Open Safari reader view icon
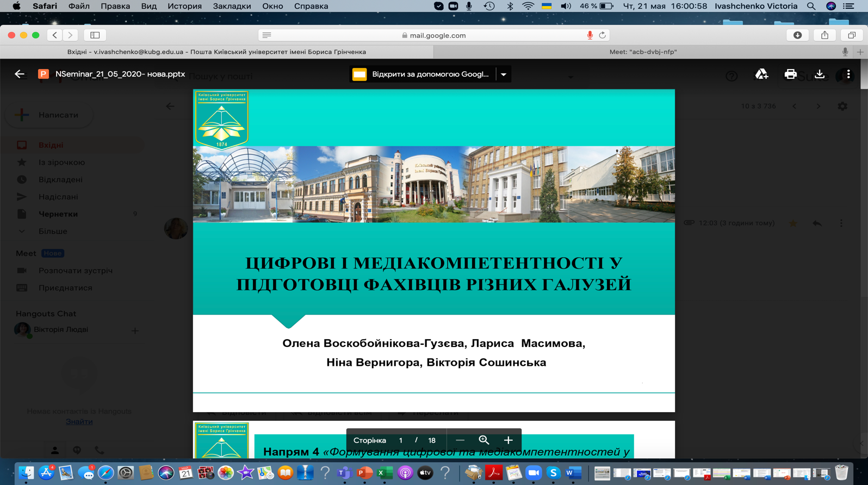This screenshot has width=868, height=485. point(266,35)
